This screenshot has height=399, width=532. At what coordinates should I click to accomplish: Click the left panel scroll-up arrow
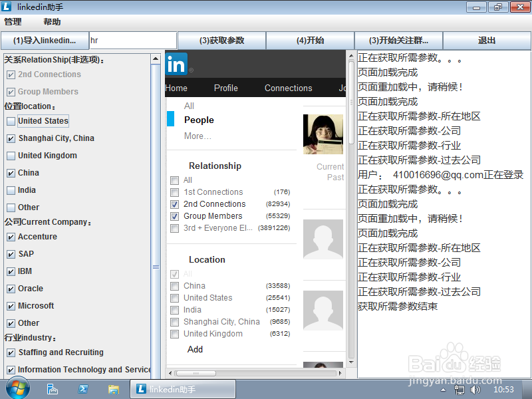coord(156,59)
